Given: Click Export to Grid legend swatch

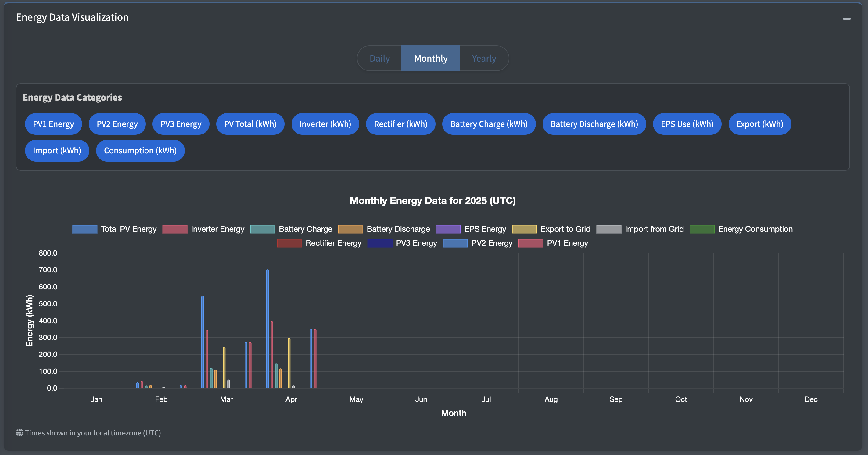Looking at the screenshot, I should [x=524, y=229].
